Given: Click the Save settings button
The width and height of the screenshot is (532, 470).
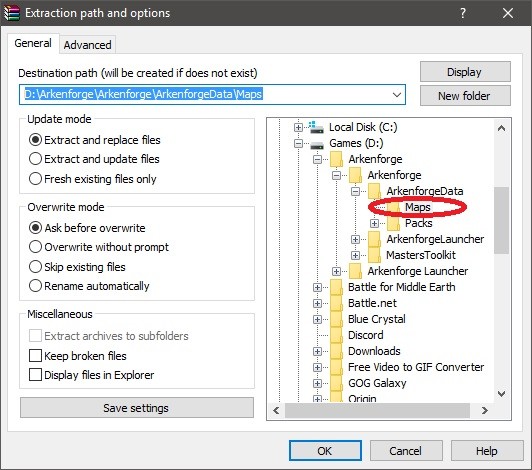Looking at the screenshot, I should (136, 408).
